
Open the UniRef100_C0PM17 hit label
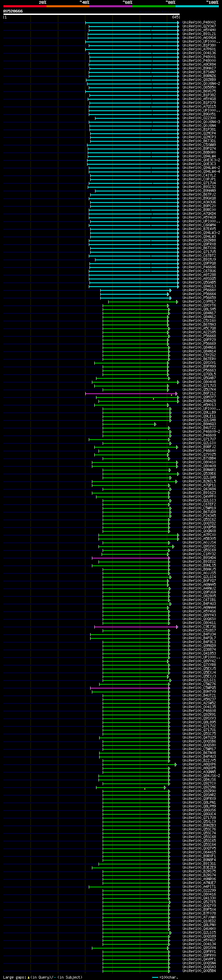[199, 302]
